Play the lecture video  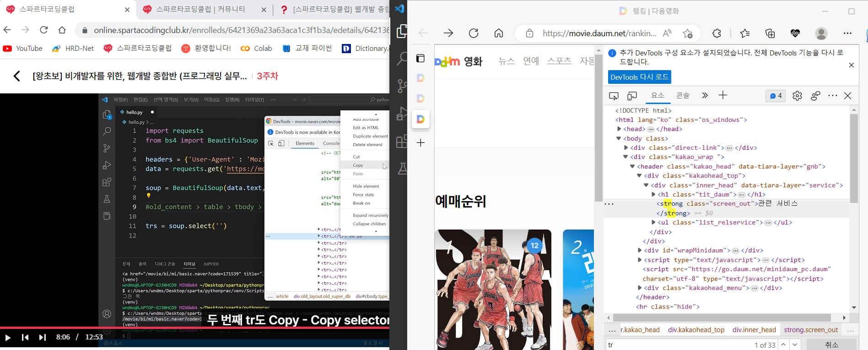pos(8,338)
